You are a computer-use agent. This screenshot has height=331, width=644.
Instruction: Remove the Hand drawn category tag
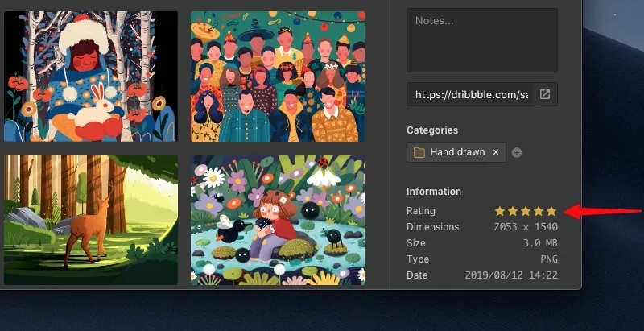click(x=496, y=152)
